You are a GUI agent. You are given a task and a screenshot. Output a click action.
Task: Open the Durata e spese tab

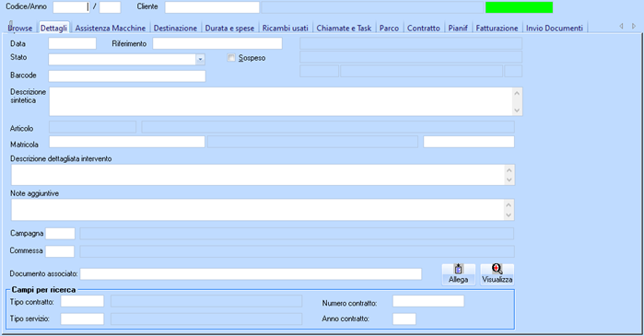click(229, 28)
